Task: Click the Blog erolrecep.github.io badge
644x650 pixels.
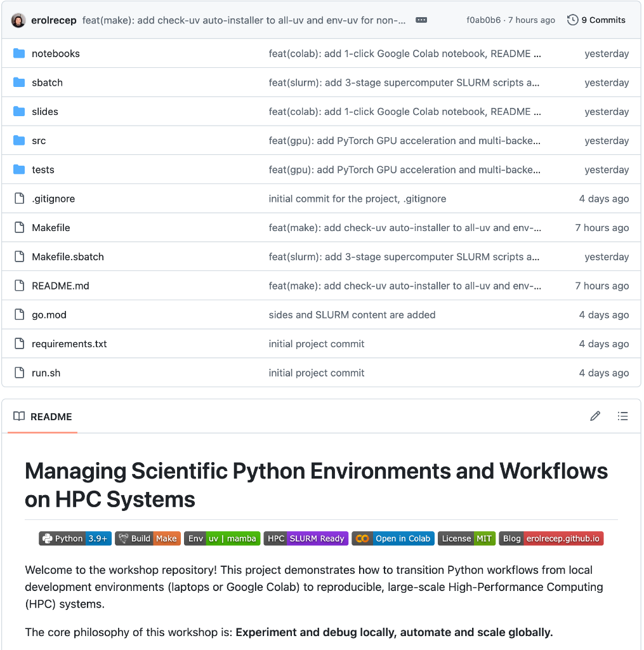Action: 551,538
